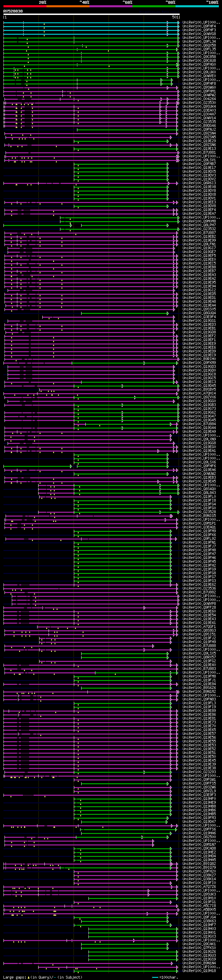Select label UniRef100_Q7FKS0
Screen dimensions: 222x980
tap(199, 948)
